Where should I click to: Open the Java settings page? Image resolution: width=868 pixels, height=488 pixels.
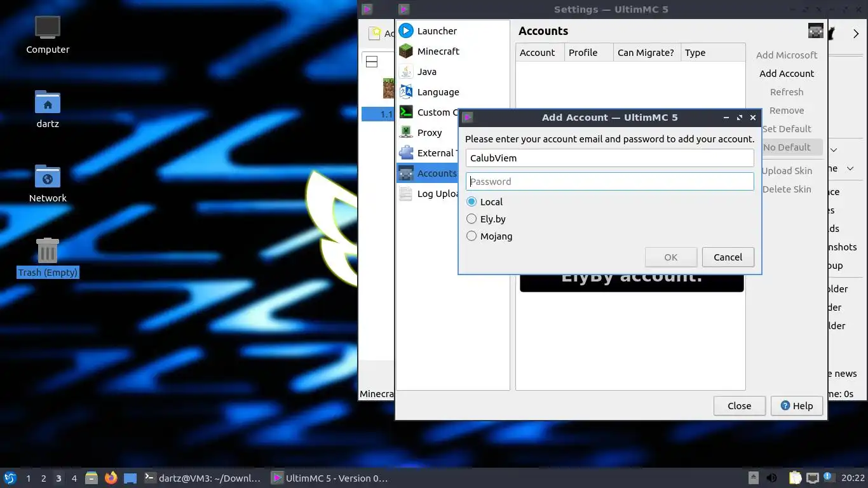point(452,71)
